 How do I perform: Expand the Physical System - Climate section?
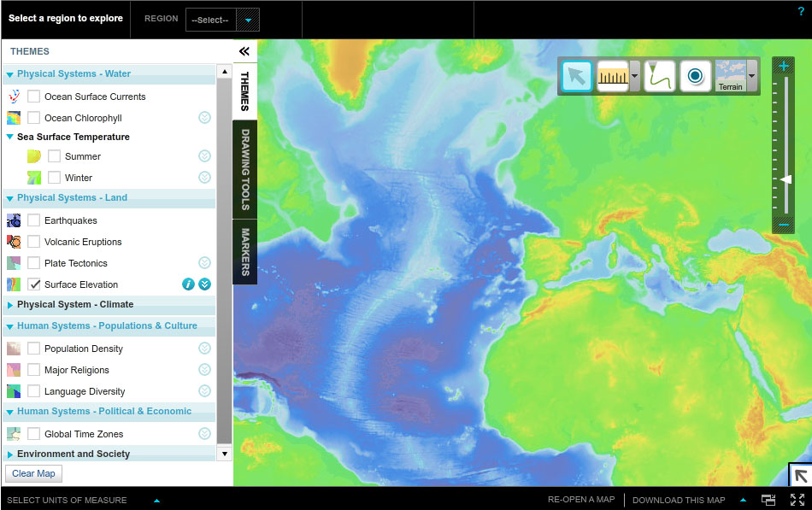[75, 304]
